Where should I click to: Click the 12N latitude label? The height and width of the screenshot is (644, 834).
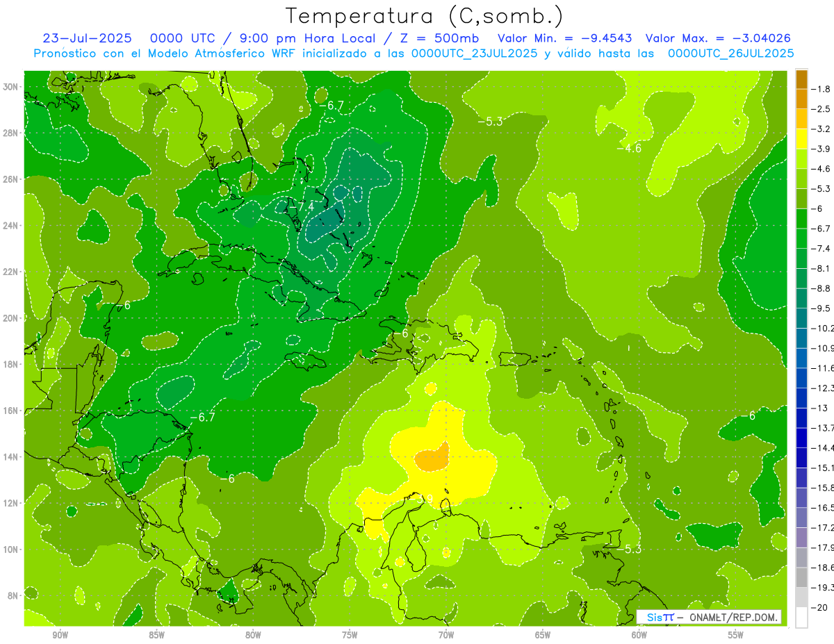[12, 502]
